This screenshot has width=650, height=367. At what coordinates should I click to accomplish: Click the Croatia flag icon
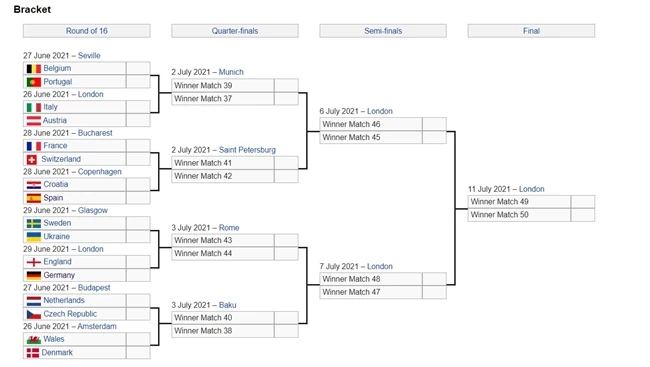pyautogui.click(x=34, y=185)
